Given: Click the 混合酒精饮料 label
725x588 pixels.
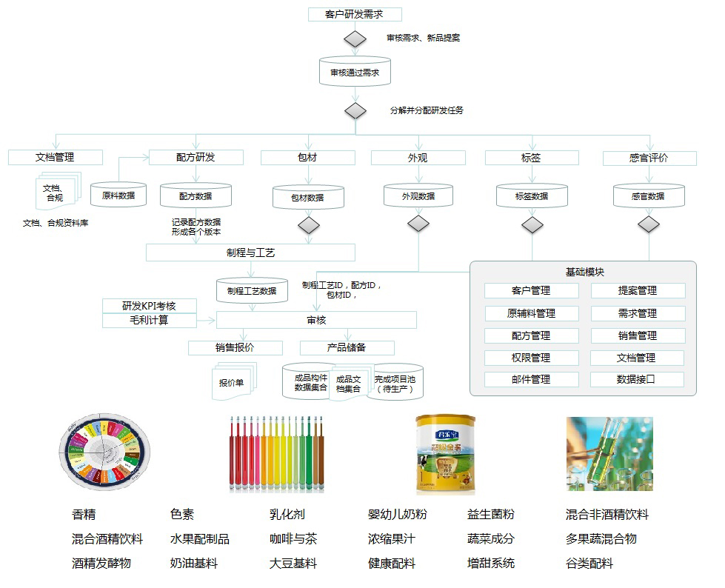Looking at the screenshot, I should click(x=107, y=539).
